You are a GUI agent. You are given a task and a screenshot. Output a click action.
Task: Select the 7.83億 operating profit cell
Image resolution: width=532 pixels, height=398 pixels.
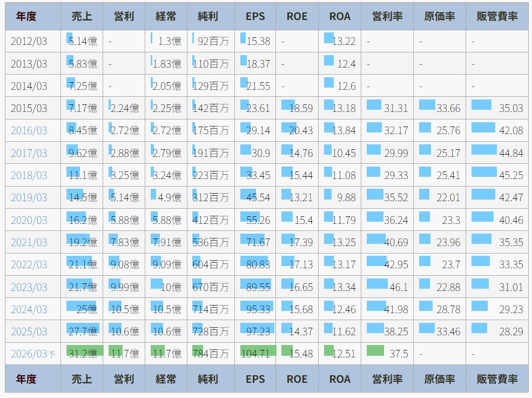(x=124, y=242)
